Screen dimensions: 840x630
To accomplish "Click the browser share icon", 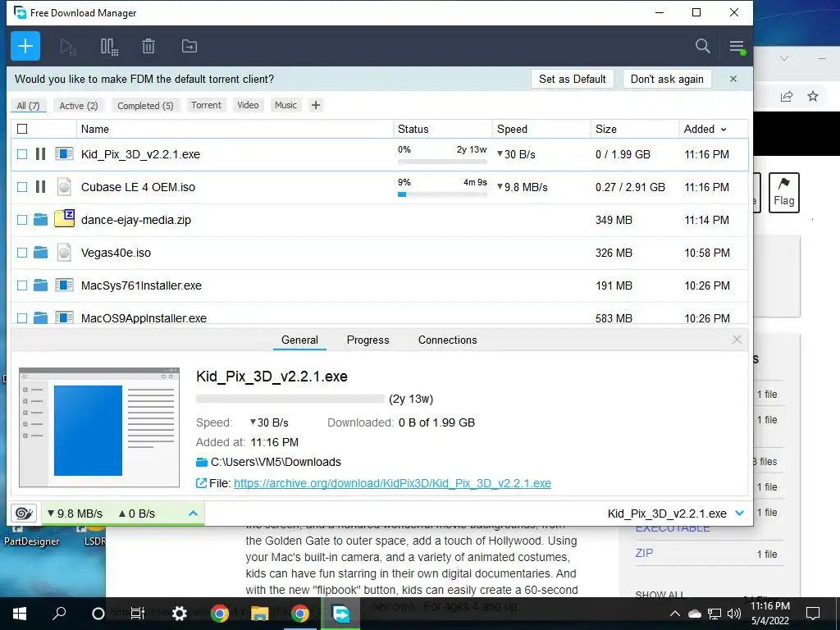I will (787, 97).
